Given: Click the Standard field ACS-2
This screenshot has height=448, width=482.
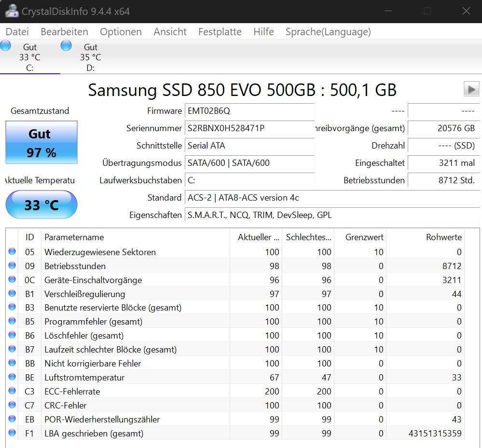Looking at the screenshot, I should (x=332, y=198).
